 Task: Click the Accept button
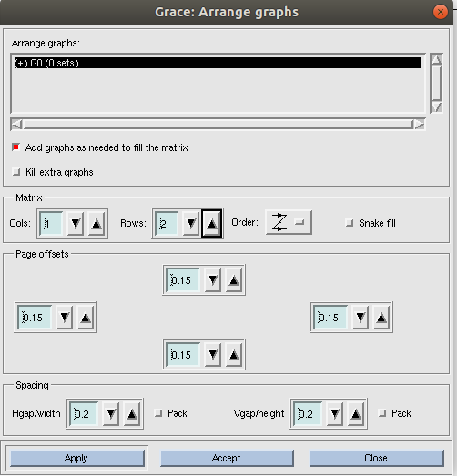[227, 458]
